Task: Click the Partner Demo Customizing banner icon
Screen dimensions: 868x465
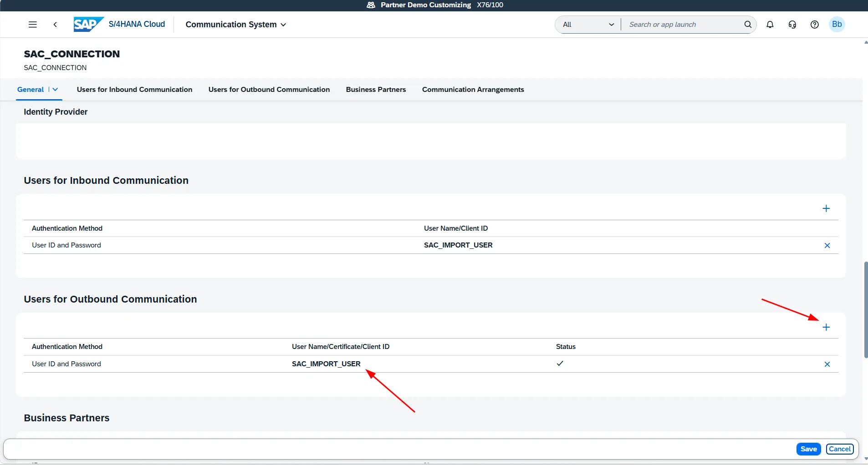Action: (371, 5)
